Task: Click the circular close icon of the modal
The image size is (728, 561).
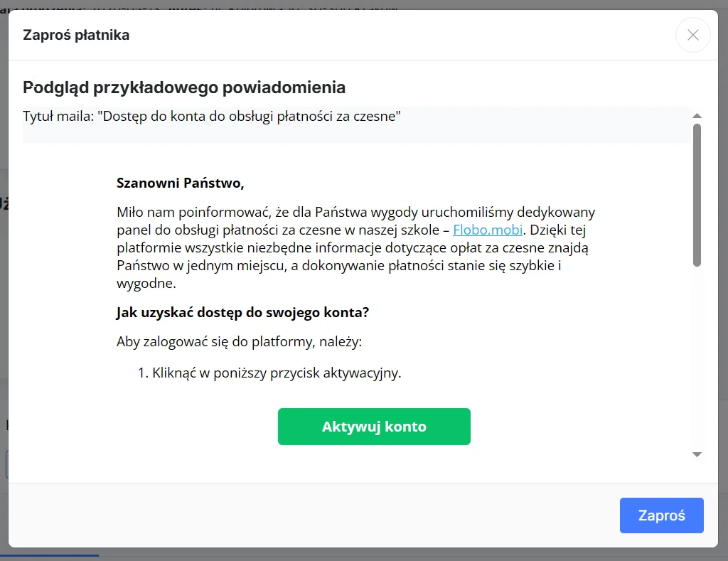Action: coord(692,35)
